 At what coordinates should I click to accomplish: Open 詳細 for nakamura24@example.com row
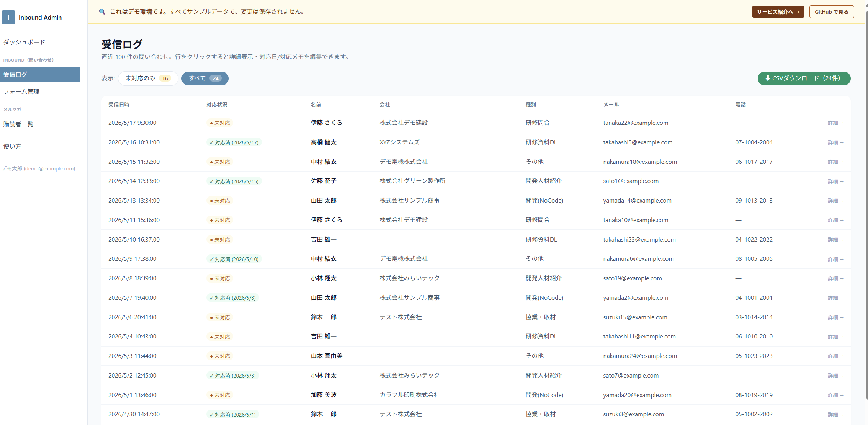point(835,356)
